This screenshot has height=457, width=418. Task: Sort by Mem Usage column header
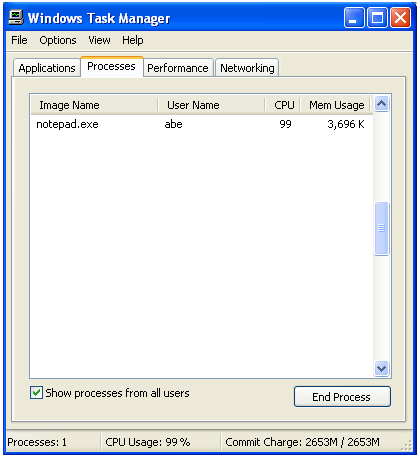pyautogui.click(x=336, y=105)
